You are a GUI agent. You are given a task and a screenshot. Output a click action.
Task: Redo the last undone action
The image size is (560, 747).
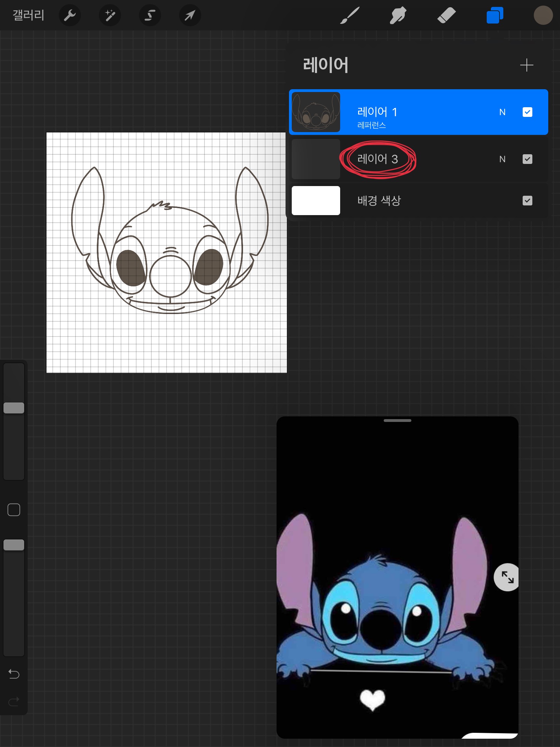coord(14,701)
